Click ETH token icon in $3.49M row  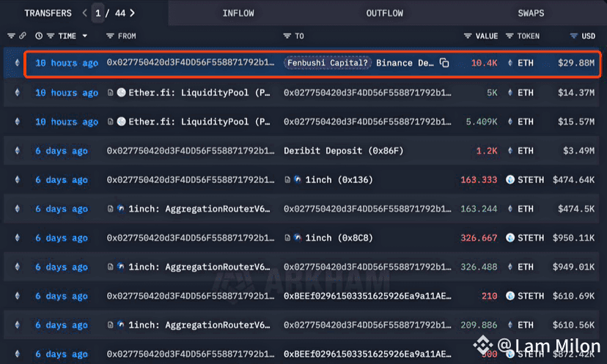coord(510,151)
